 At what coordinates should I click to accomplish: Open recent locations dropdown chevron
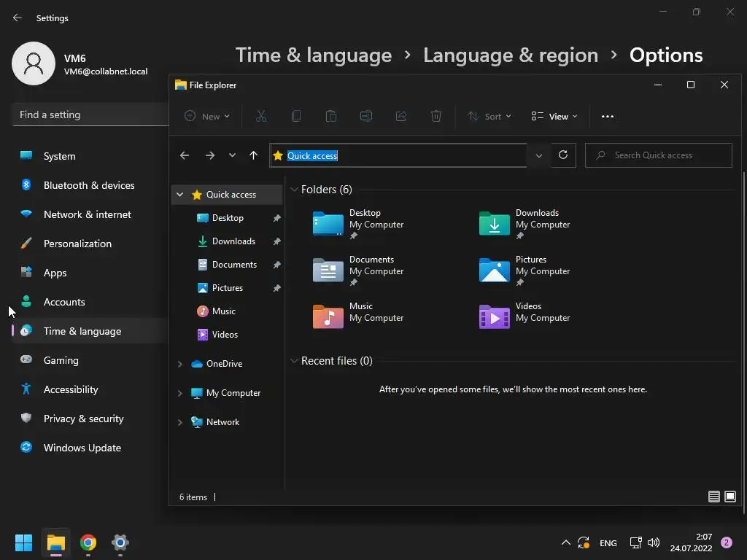[232, 155]
